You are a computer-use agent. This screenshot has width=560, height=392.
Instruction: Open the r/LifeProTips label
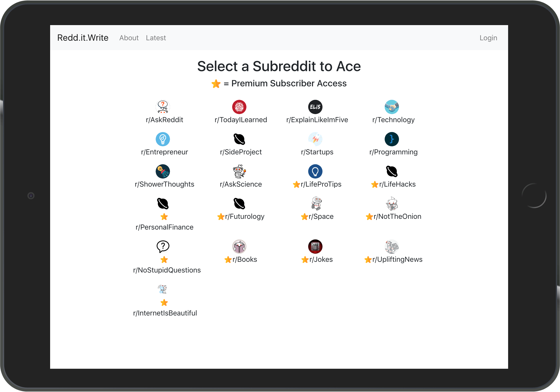click(x=321, y=184)
